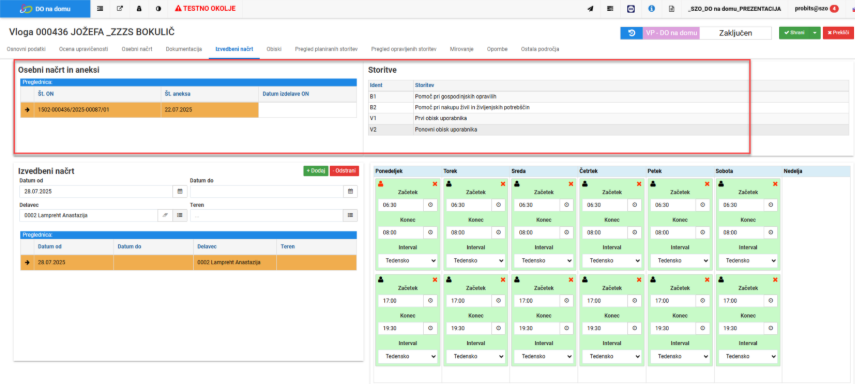Open Interval dropdown in Četrtek 17:00 card
The width and height of the screenshot is (855, 384).
(x=612, y=356)
